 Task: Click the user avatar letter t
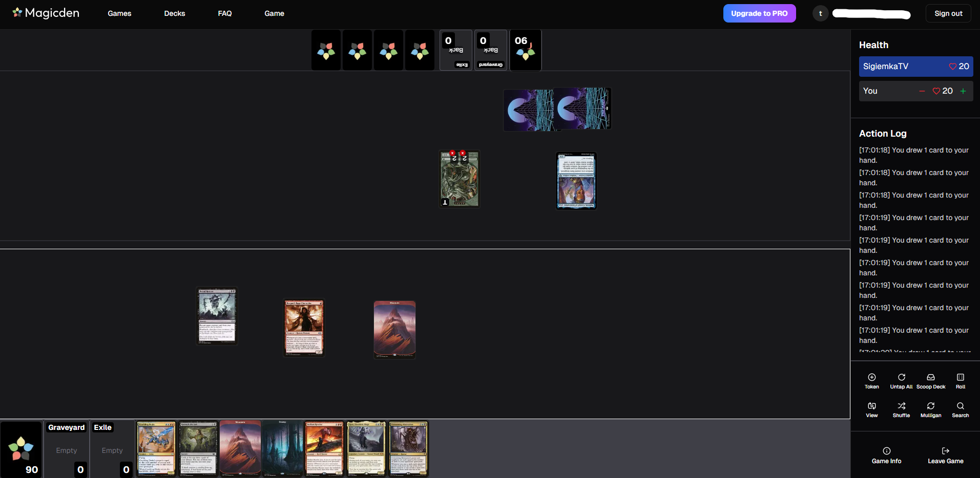[820, 13]
